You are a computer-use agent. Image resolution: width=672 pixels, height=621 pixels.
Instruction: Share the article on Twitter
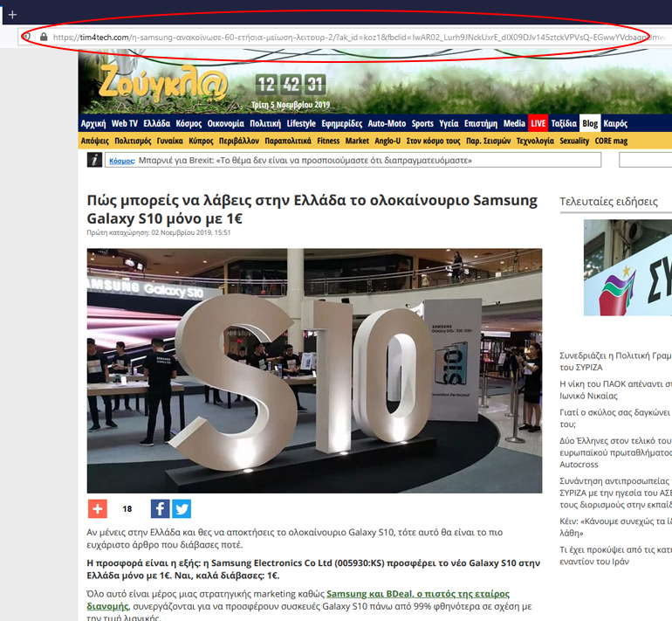[182, 508]
